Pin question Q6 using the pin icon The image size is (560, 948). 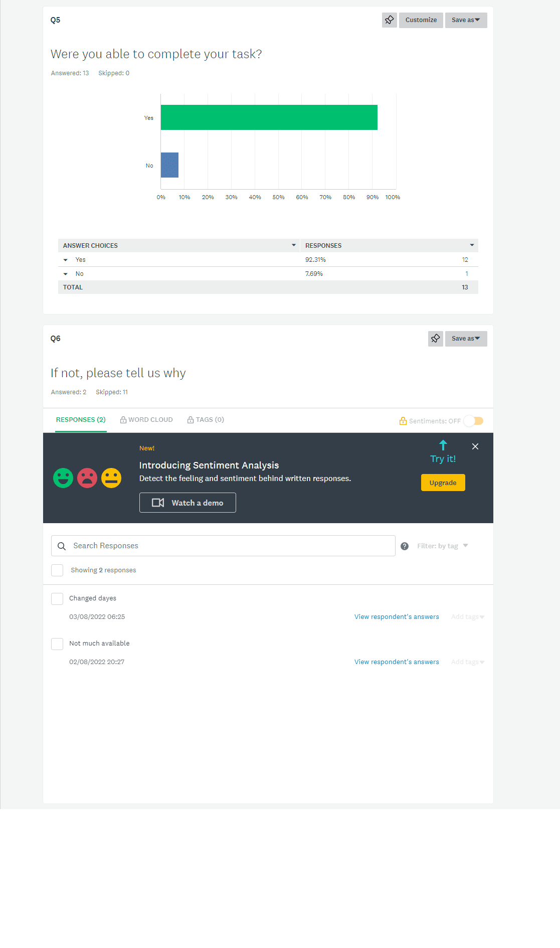(436, 339)
